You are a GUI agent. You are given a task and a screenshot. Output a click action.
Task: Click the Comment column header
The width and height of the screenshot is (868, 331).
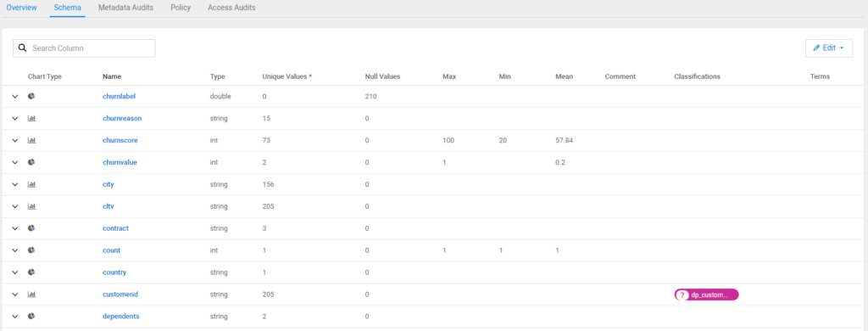[x=620, y=76]
